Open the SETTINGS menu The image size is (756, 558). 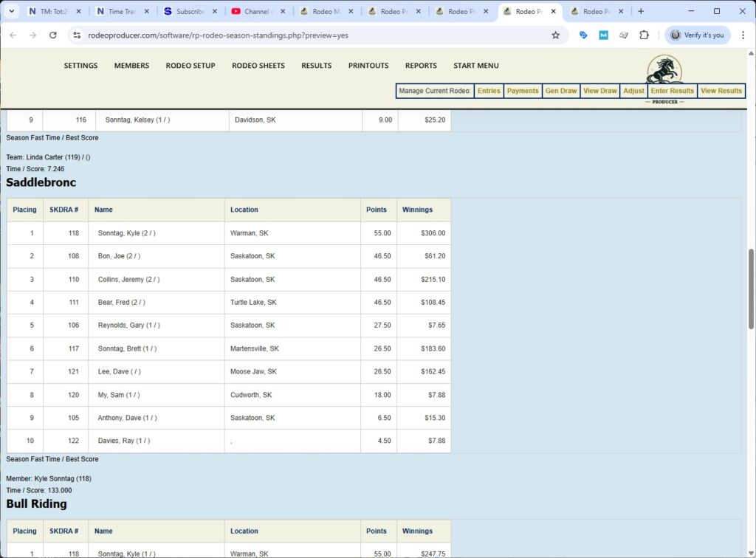[80, 66]
